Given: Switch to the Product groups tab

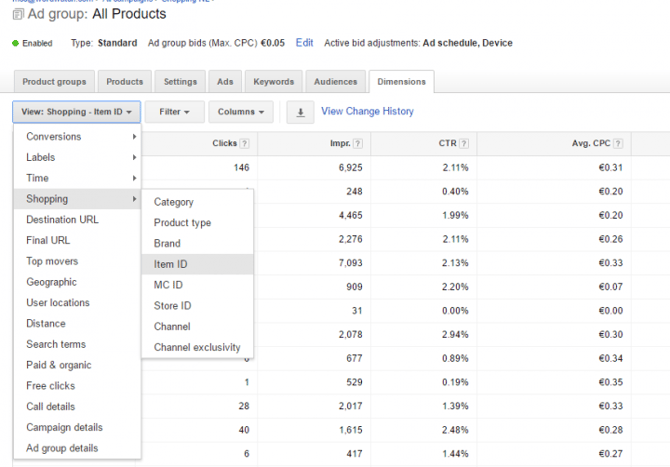Looking at the screenshot, I should coord(54,82).
